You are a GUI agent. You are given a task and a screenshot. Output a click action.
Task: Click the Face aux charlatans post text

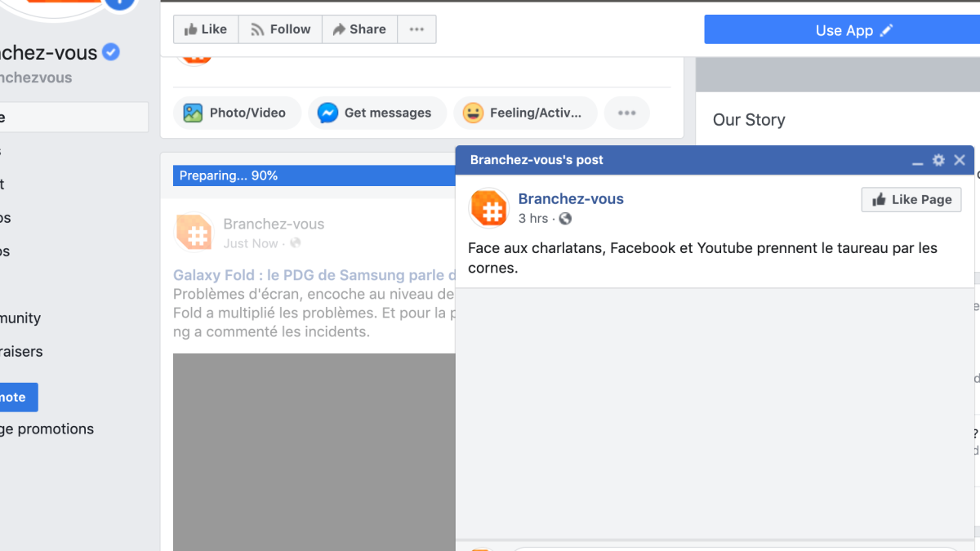pos(702,258)
